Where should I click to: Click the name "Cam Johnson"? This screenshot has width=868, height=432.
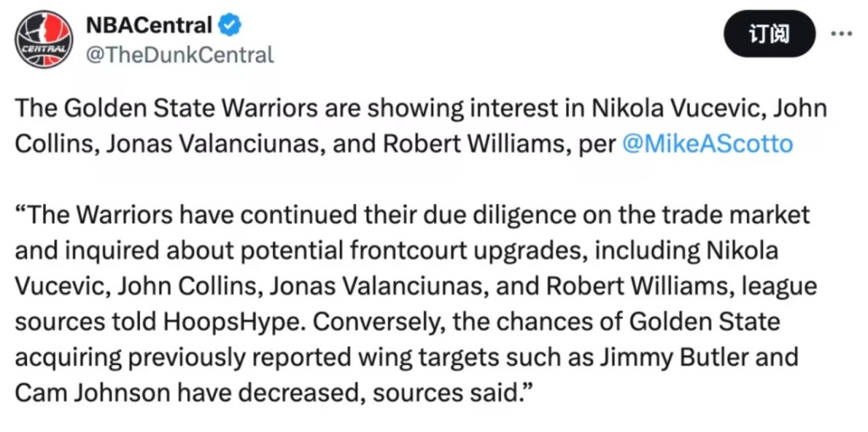[80, 393]
